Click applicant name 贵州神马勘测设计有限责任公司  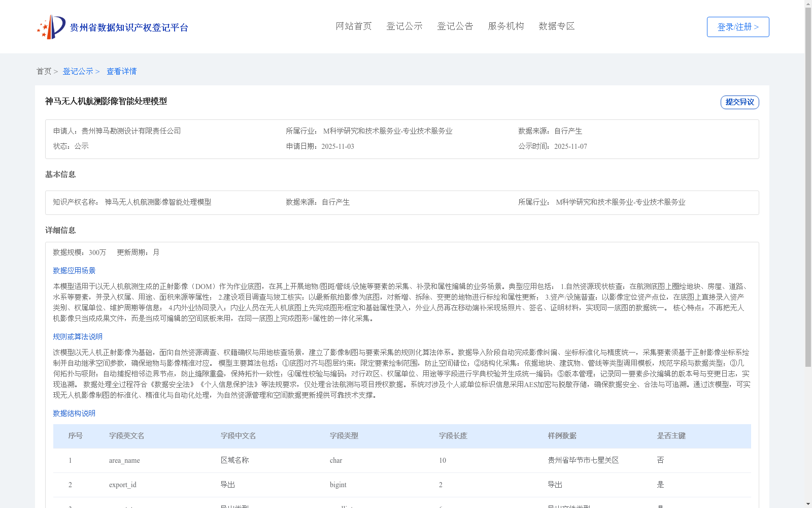click(x=131, y=131)
